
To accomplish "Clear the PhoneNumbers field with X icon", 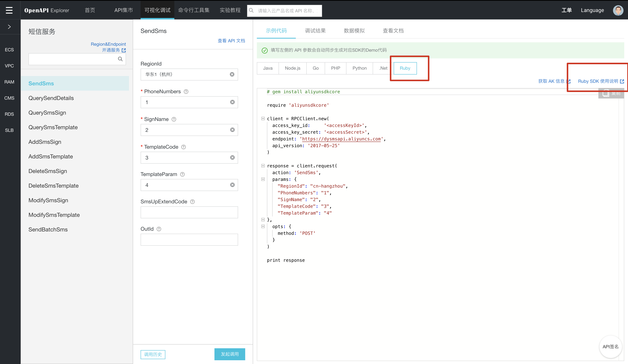I will (x=232, y=102).
